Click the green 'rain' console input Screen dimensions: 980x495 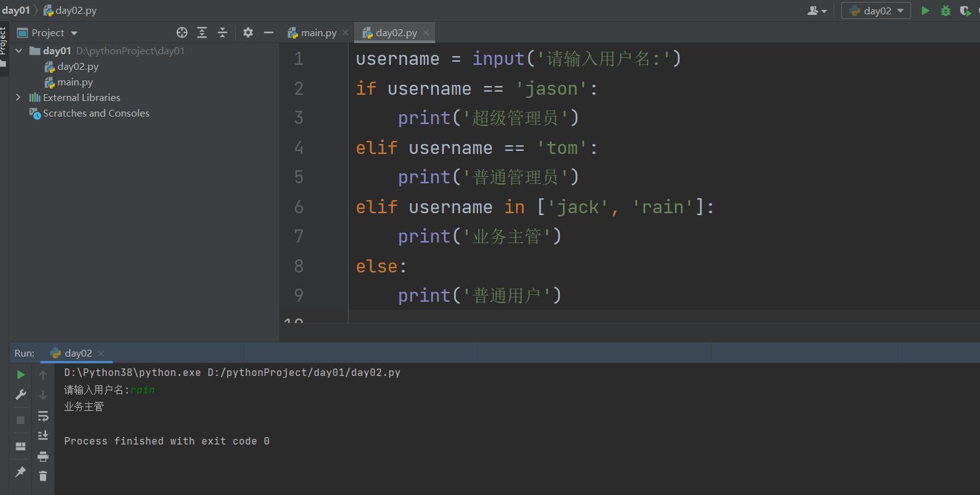point(143,390)
